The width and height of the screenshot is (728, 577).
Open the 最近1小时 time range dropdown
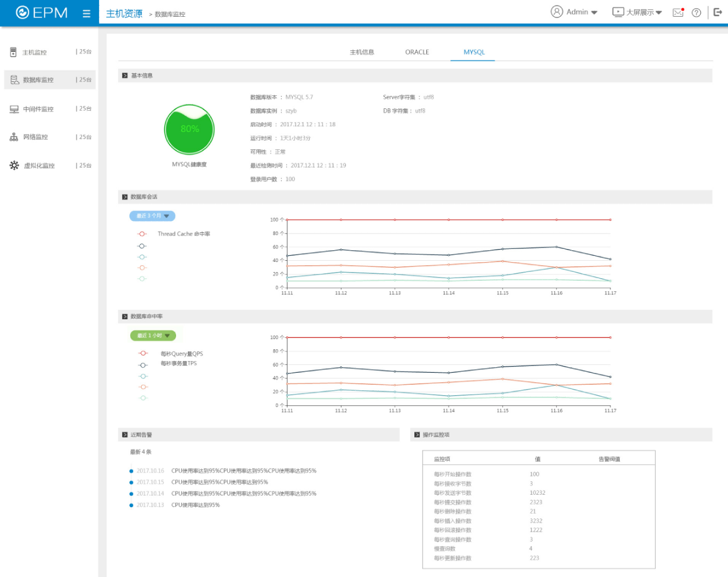tap(152, 335)
